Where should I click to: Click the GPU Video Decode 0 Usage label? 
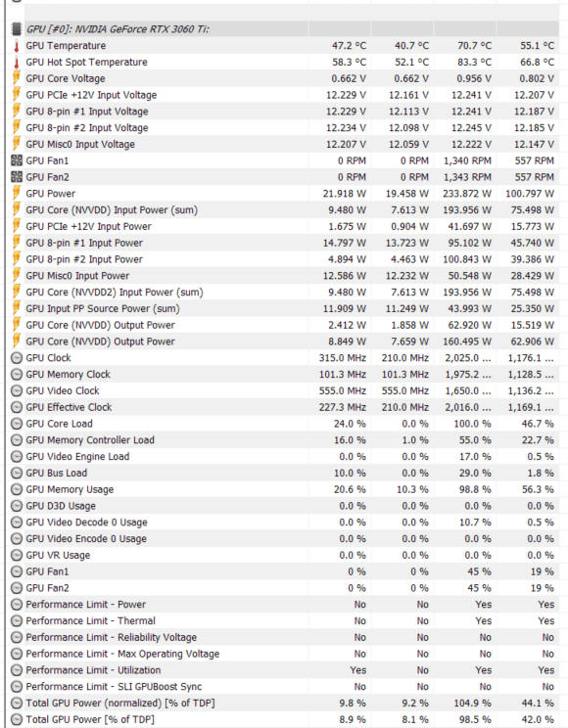[x=86, y=523]
